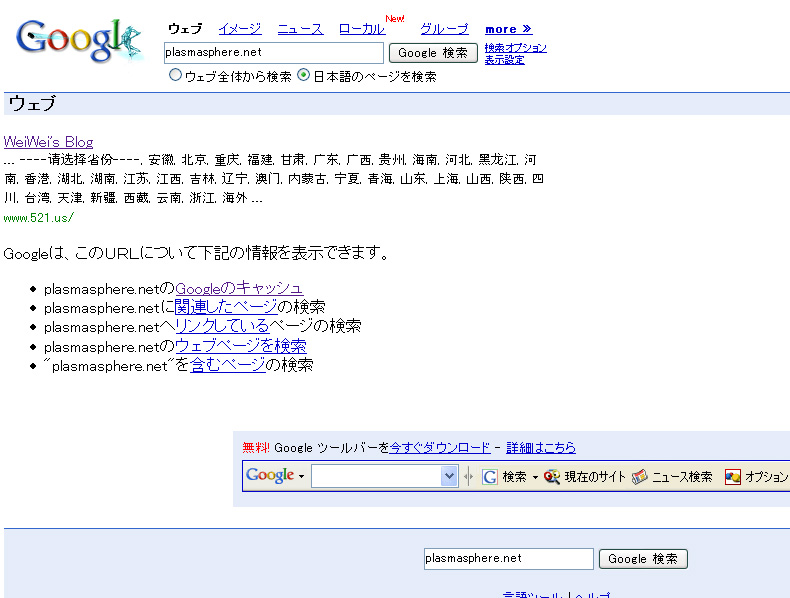Screen dimensions: 790x598
Task: Click the Google logo in toolbar preview
Action: point(270,475)
